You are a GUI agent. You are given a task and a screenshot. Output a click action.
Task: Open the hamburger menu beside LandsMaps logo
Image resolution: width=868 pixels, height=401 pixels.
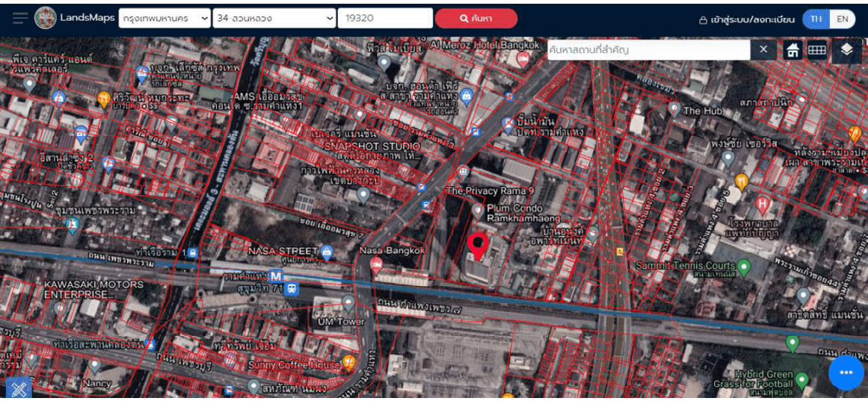[x=20, y=18]
